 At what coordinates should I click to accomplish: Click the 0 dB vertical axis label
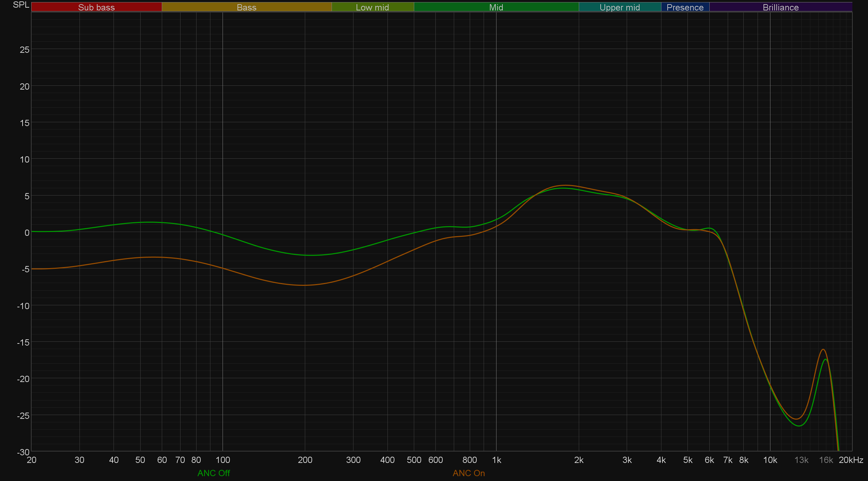click(x=27, y=233)
